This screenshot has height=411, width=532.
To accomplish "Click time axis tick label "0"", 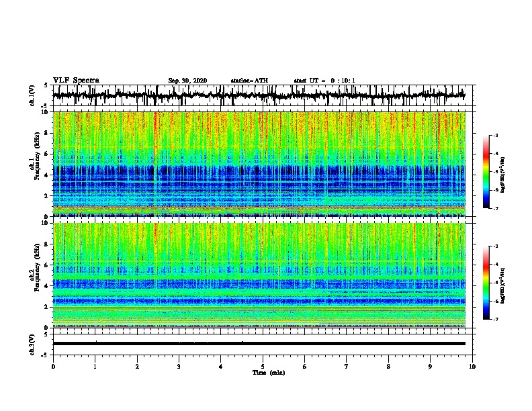I will pos(53,367).
